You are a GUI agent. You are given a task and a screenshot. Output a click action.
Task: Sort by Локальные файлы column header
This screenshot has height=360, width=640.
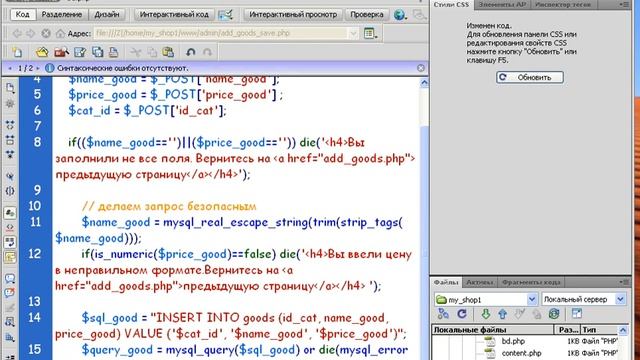click(492, 329)
